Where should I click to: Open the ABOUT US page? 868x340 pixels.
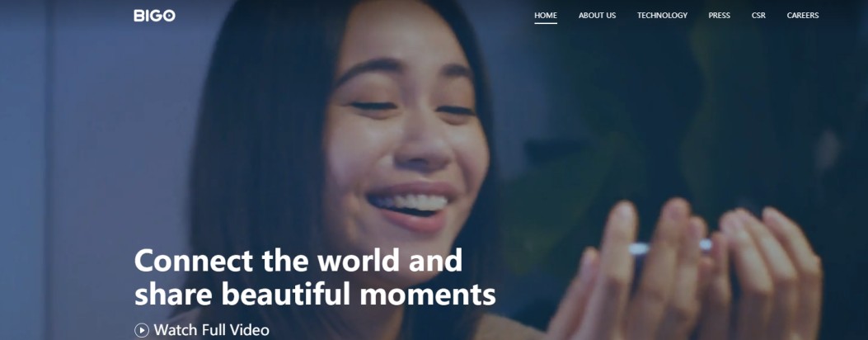pyautogui.click(x=598, y=16)
